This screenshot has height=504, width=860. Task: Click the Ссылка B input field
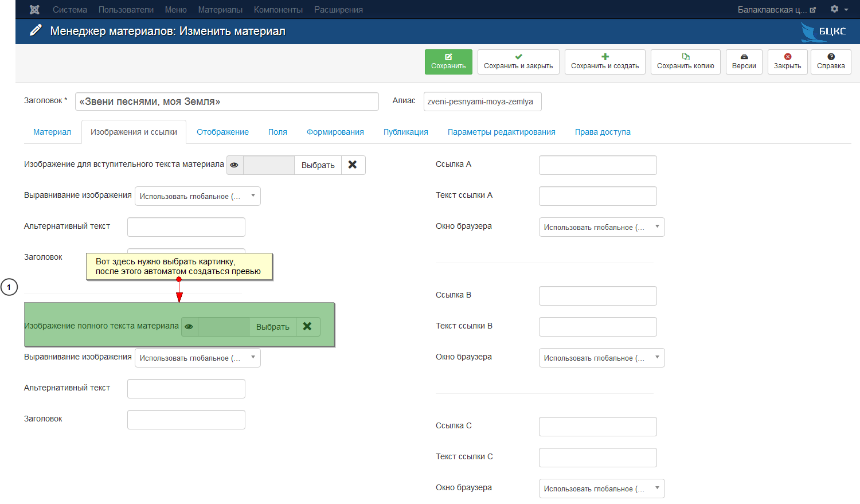[598, 296]
